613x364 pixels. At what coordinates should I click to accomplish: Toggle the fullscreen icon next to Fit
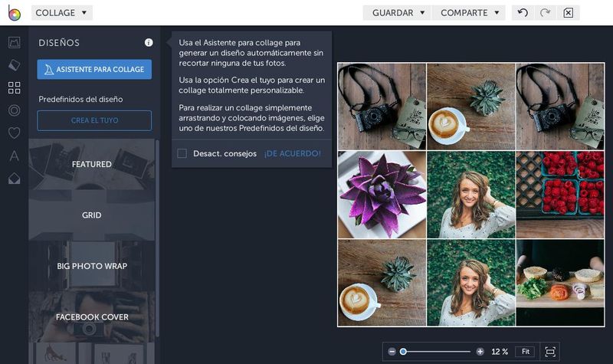click(x=549, y=352)
